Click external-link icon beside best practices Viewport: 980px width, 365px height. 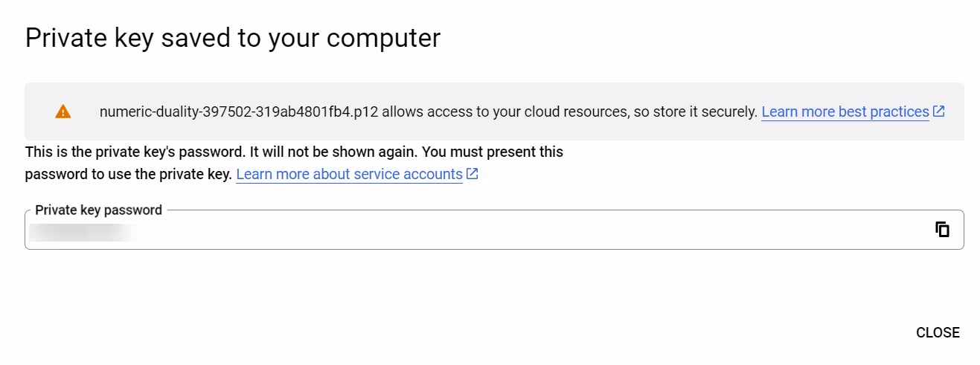pos(939,112)
